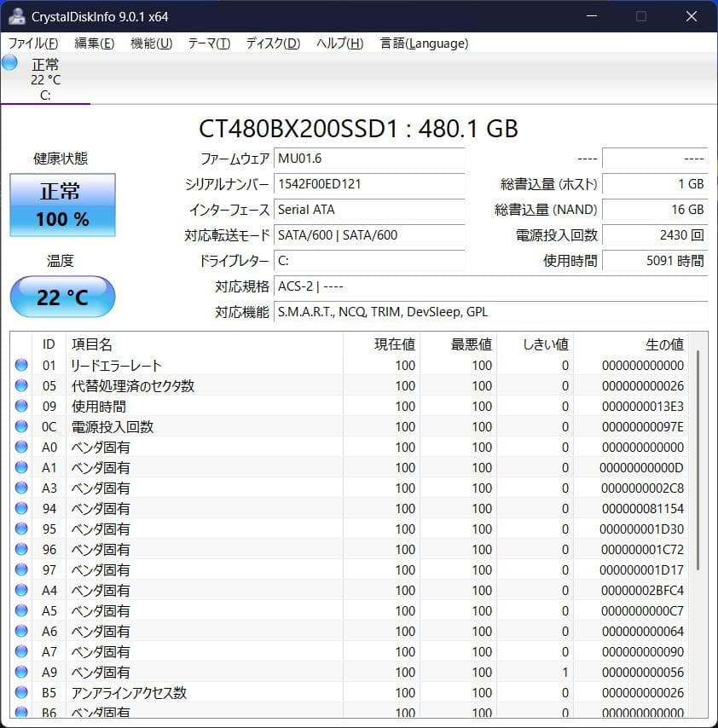718x728 pixels.
Task: Click the status orb for ID A4 row
Action: pyautogui.click(x=21, y=590)
